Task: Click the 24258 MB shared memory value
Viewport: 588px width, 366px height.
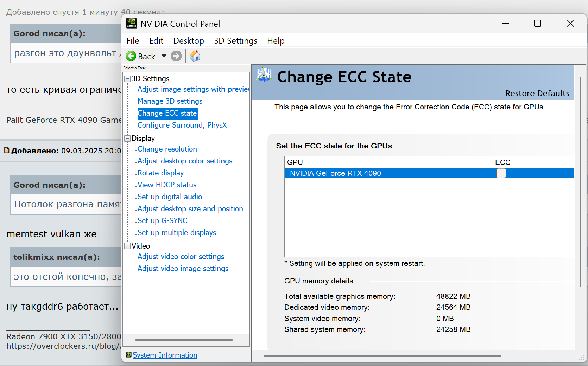Action: pos(453,329)
